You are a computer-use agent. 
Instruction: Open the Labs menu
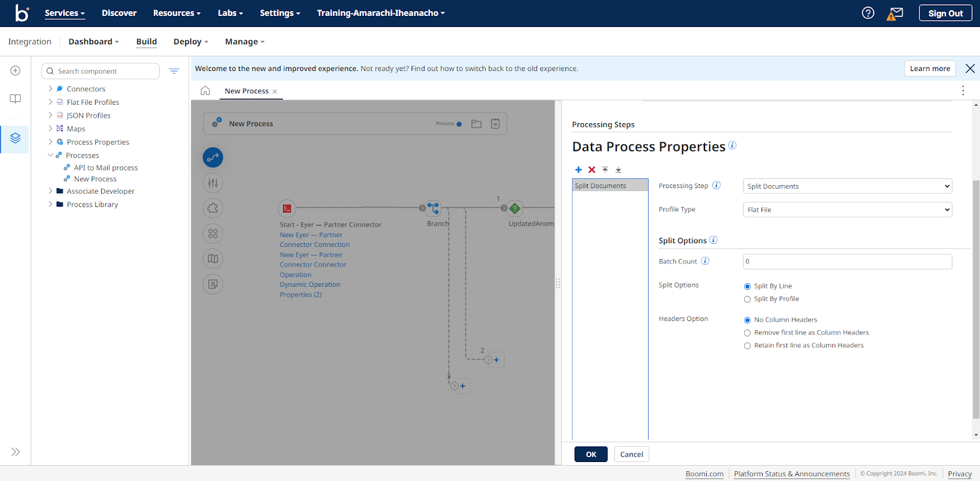230,13
